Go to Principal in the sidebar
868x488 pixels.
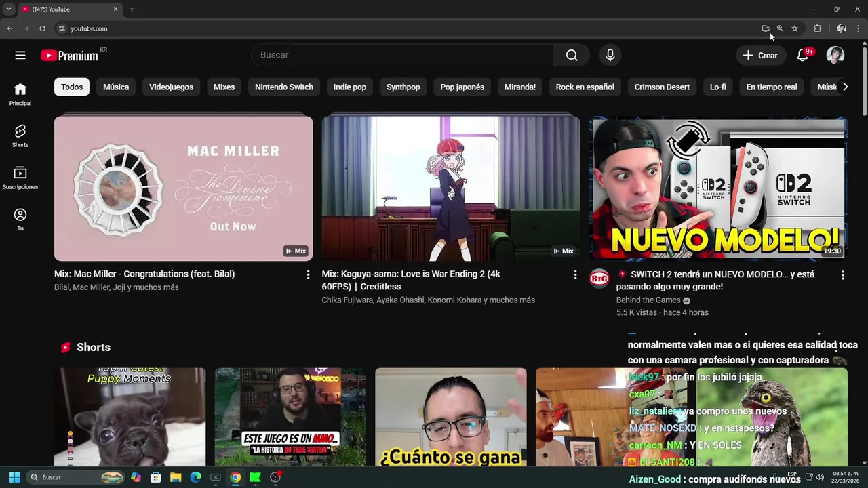coord(20,94)
